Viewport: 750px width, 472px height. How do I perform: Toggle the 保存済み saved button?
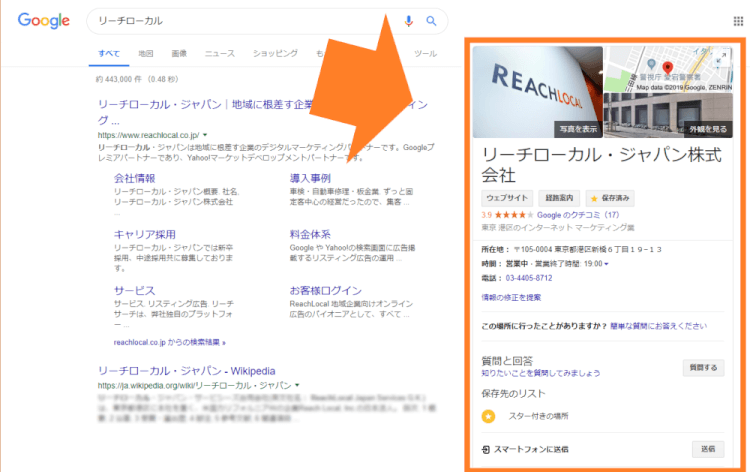610,198
